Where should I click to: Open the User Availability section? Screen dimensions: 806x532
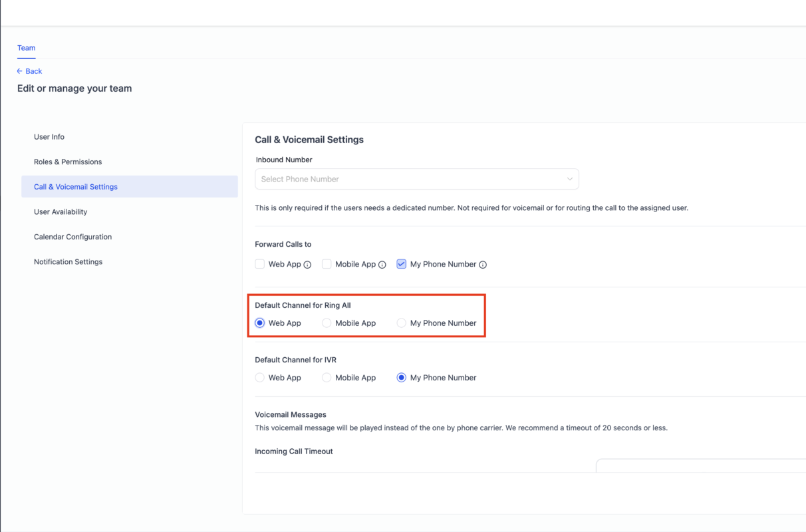61,212
